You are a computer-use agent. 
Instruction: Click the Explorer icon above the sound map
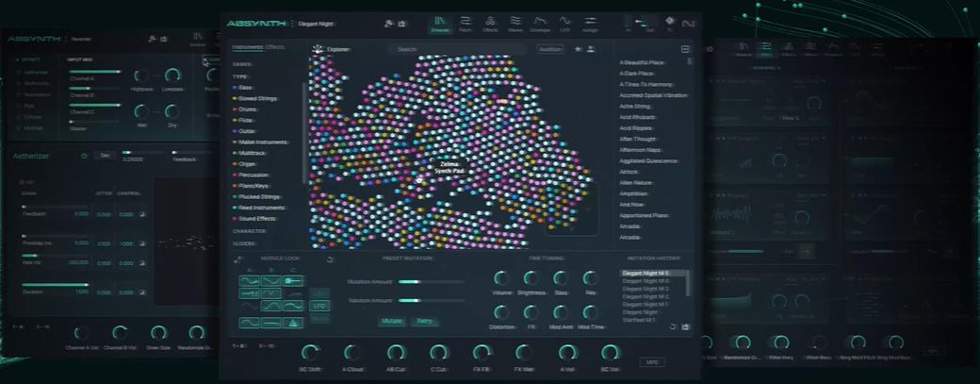[318, 49]
